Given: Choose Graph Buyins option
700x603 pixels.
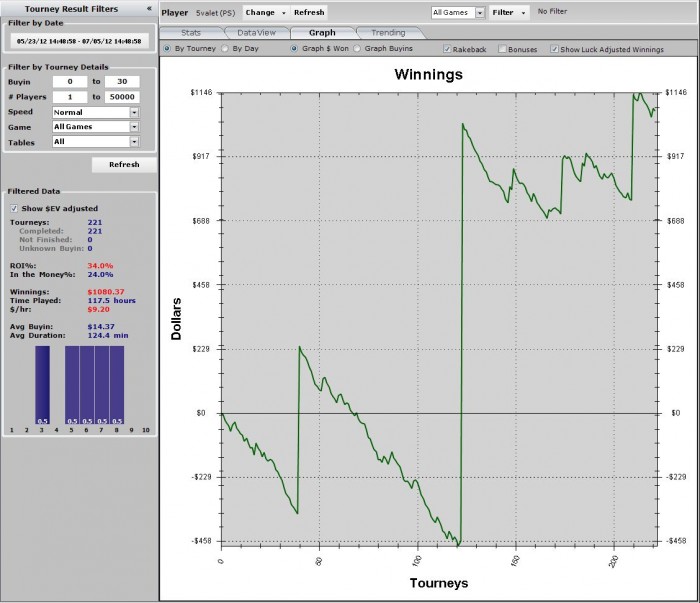Looking at the screenshot, I should [x=357, y=48].
